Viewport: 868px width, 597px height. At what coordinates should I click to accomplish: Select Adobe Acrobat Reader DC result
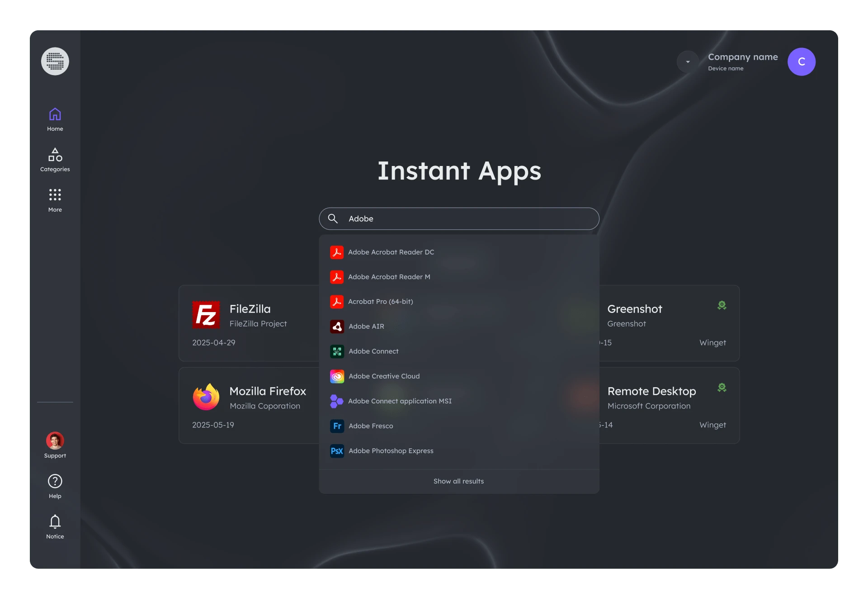pos(459,252)
